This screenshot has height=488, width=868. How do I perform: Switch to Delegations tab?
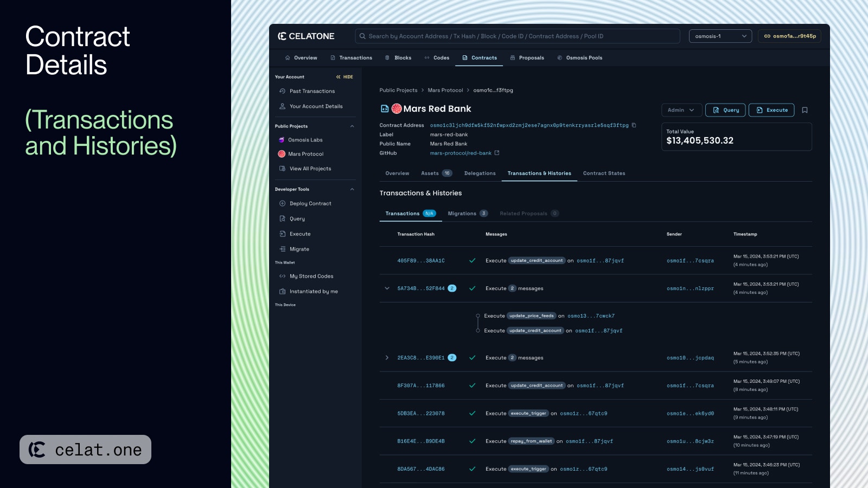(480, 174)
